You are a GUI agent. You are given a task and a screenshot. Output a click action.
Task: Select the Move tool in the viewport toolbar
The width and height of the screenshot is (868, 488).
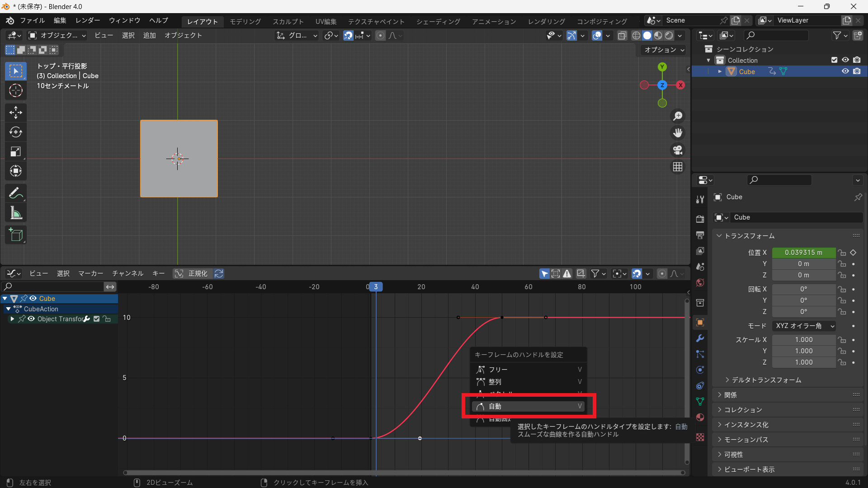point(16,112)
